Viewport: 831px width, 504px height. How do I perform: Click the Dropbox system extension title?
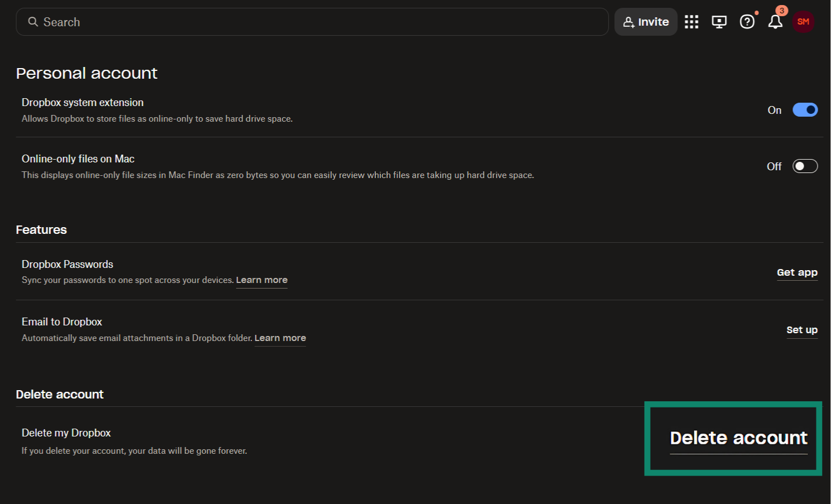[x=83, y=103]
